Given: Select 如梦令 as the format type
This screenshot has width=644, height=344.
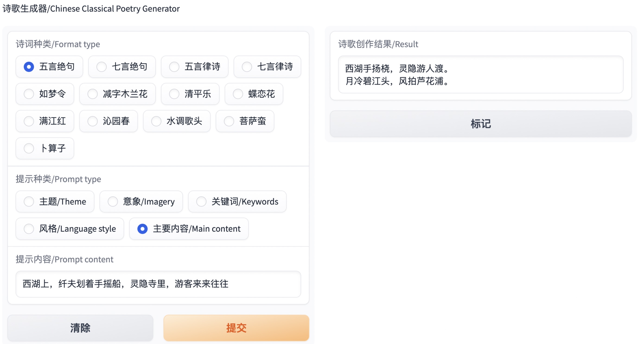Looking at the screenshot, I should 29,94.
